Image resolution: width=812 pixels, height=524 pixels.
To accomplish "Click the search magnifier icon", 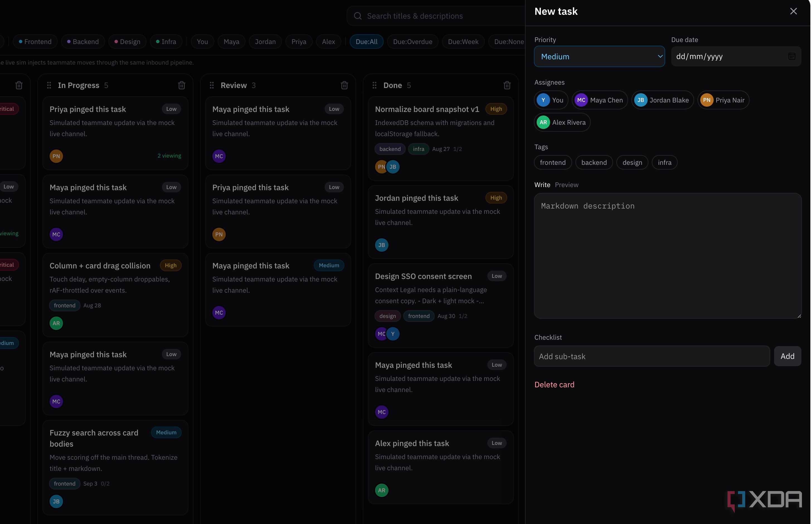I will pos(358,16).
